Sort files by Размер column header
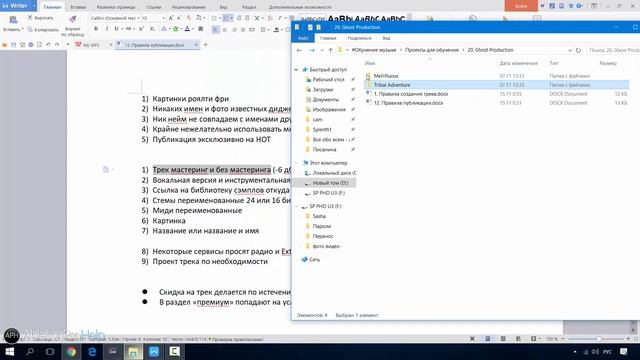Screen dimensions: 640x360 coord(608,63)
